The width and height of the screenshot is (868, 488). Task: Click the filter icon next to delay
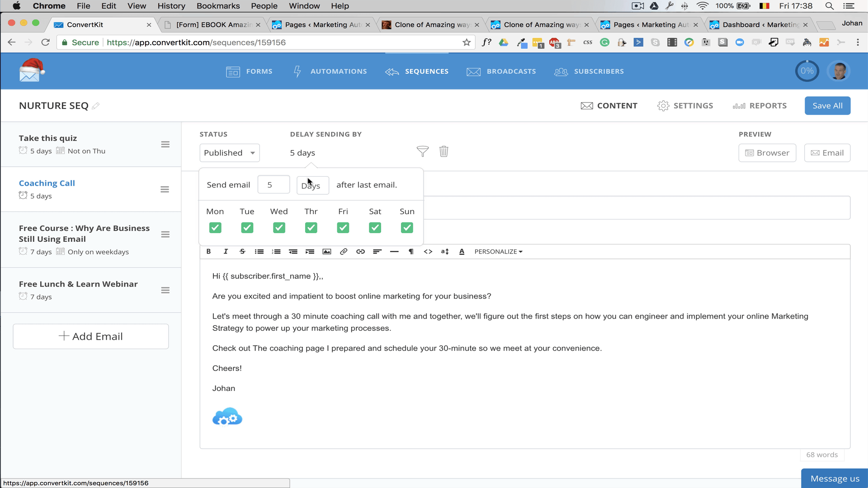pos(423,151)
